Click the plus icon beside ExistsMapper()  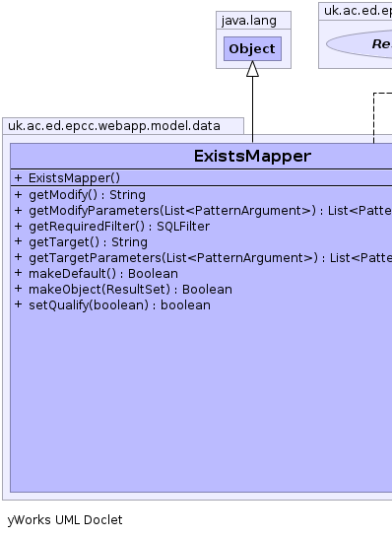(18, 177)
